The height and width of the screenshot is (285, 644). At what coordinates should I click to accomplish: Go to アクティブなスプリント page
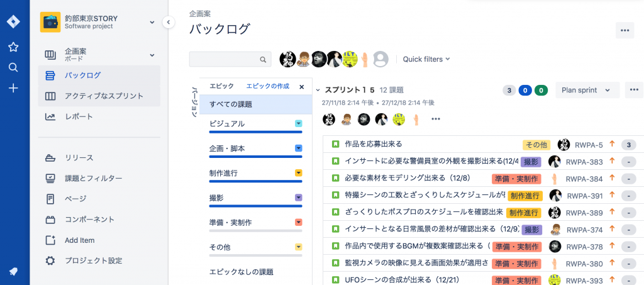pos(104,96)
